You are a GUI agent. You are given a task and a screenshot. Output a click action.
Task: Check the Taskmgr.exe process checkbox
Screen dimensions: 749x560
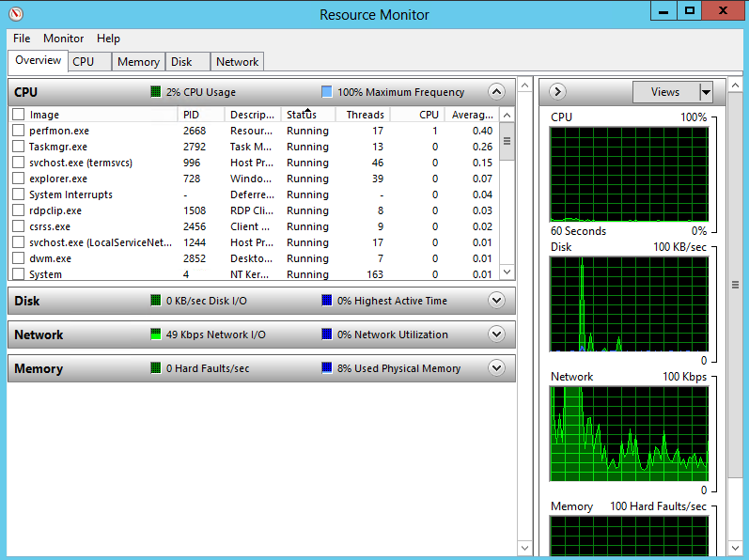[18, 147]
